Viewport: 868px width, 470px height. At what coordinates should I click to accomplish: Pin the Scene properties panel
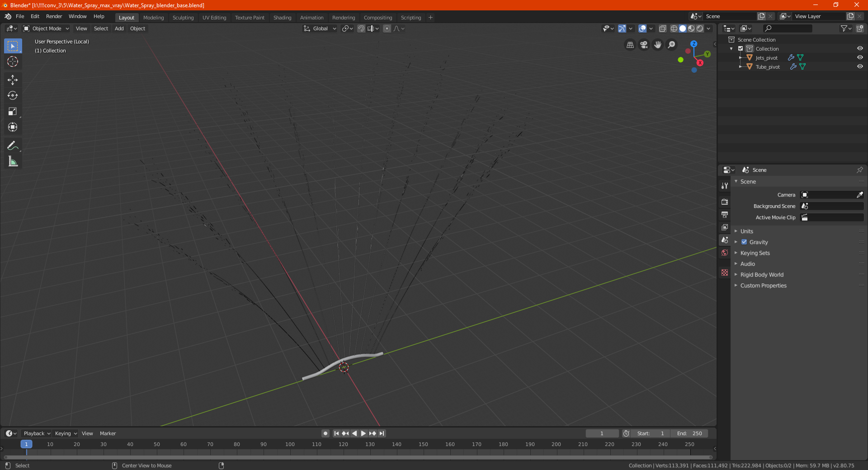pos(859,170)
